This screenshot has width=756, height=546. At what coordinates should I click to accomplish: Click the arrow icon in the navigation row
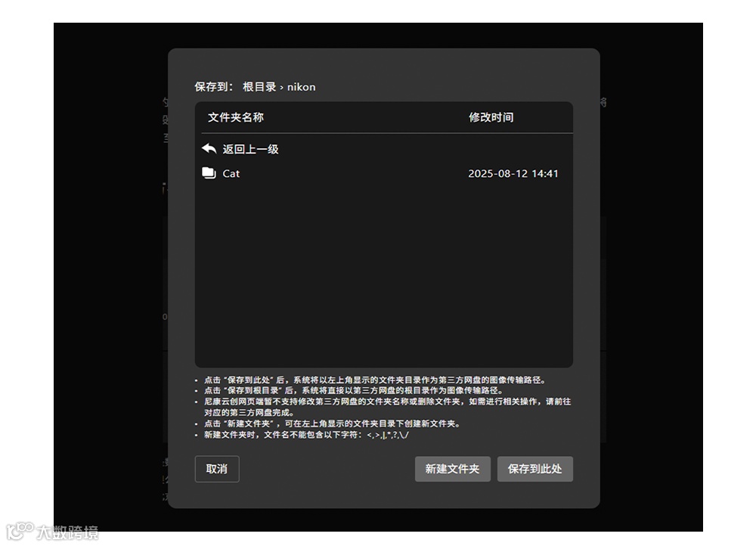click(209, 148)
